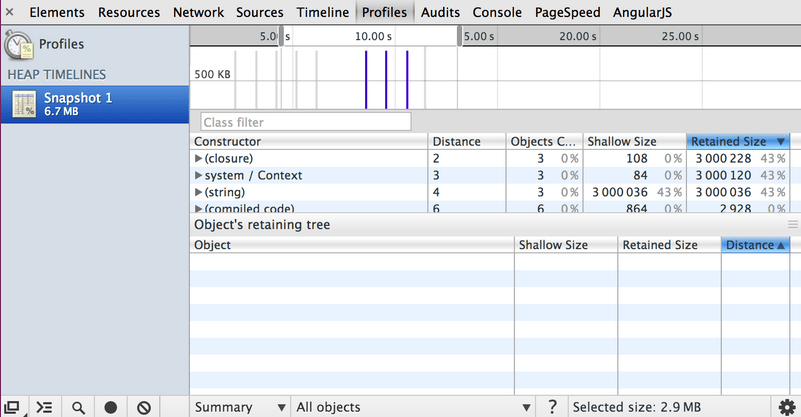Click the dock/undock DevTools icon
Image resolution: width=801 pixels, height=417 pixels.
click(x=12, y=407)
